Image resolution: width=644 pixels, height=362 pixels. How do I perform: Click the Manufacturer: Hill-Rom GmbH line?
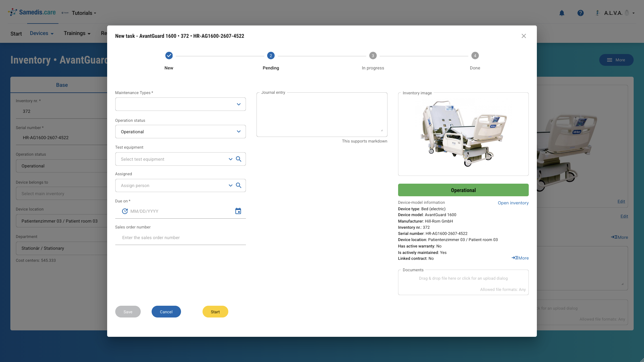[x=426, y=221]
